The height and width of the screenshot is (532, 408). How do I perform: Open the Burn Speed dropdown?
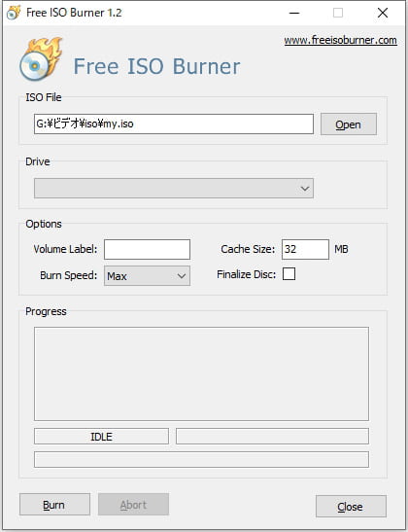[147, 276]
